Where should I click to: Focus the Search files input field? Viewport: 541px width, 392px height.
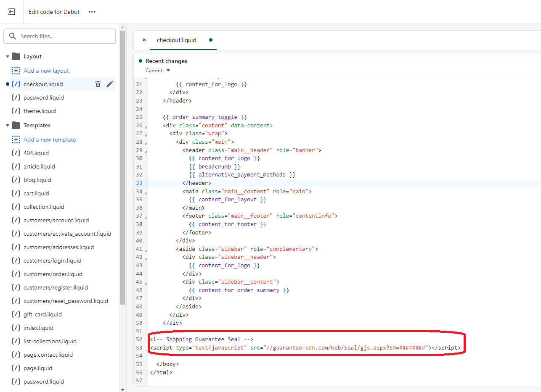pos(59,36)
